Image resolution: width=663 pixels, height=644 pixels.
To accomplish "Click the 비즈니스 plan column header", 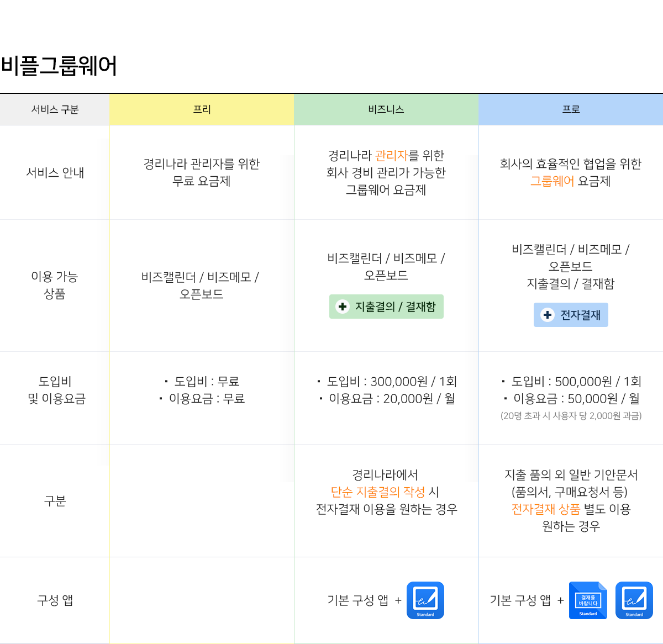I will pyautogui.click(x=386, y=109).
